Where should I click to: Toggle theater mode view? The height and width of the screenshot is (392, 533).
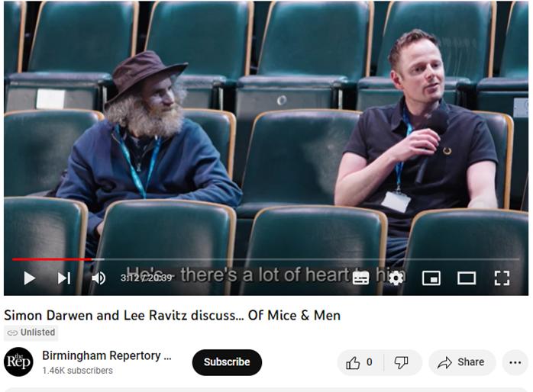click(467, 278)
